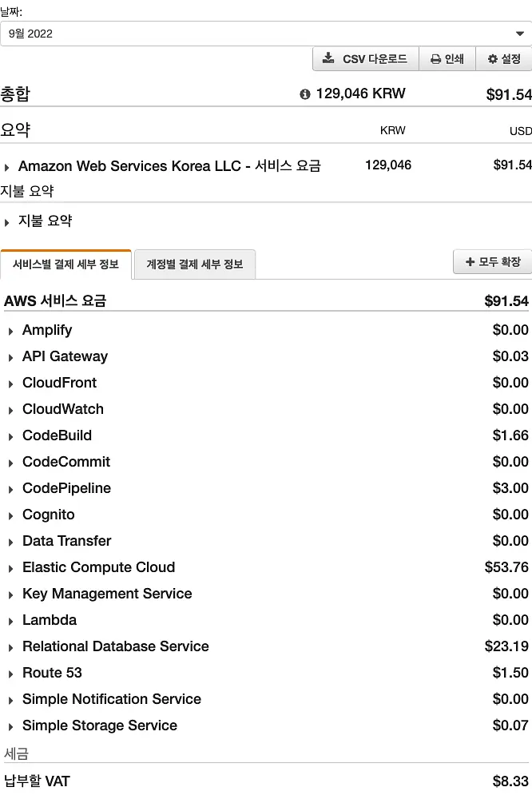Open the 날짜 dropdown showing 9월 2022

[266, 34]
